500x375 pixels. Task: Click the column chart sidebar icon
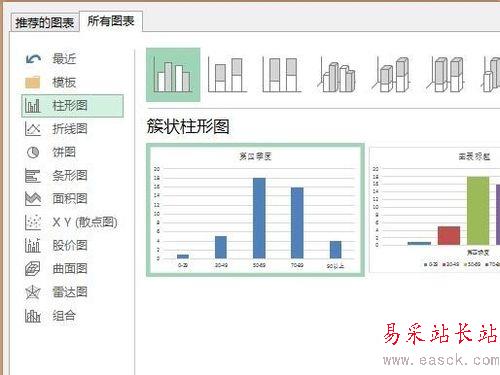pos(33,106)
